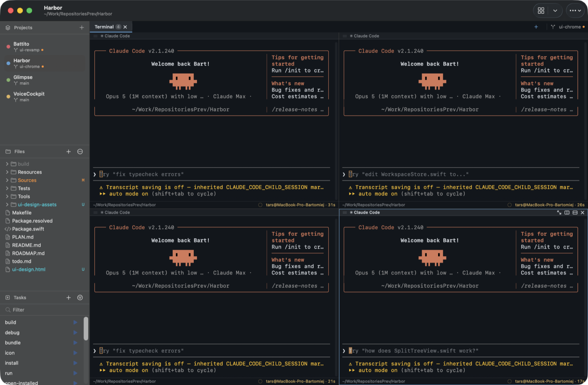This screenshot has height=385, width=588.
Task: Click the Files section header
Action: point(19,152)
